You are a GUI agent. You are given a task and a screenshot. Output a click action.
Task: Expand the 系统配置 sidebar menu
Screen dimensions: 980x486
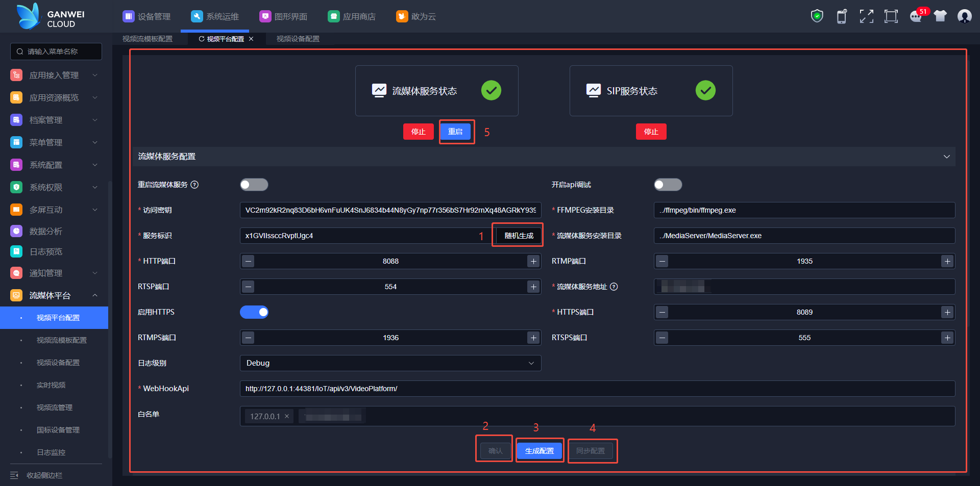click(x=54, y=165)
